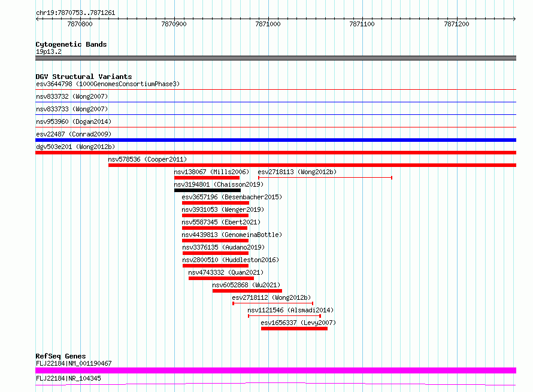Image resolution: width=533 pixels, height=392 pixels.
Task: Click nsv4439813 (GenomeinaBottle) label
Action: [232, 235]
